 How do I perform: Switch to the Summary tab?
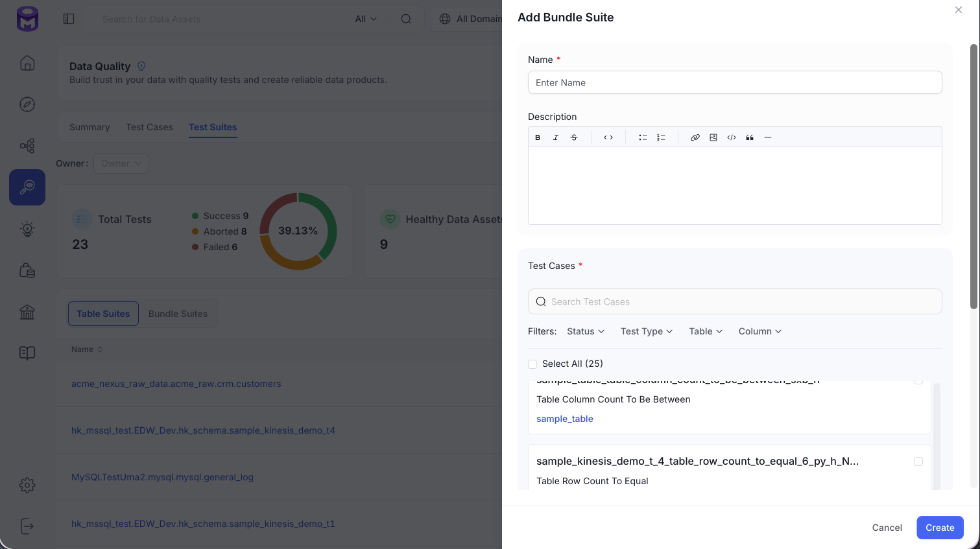point(90,127)
